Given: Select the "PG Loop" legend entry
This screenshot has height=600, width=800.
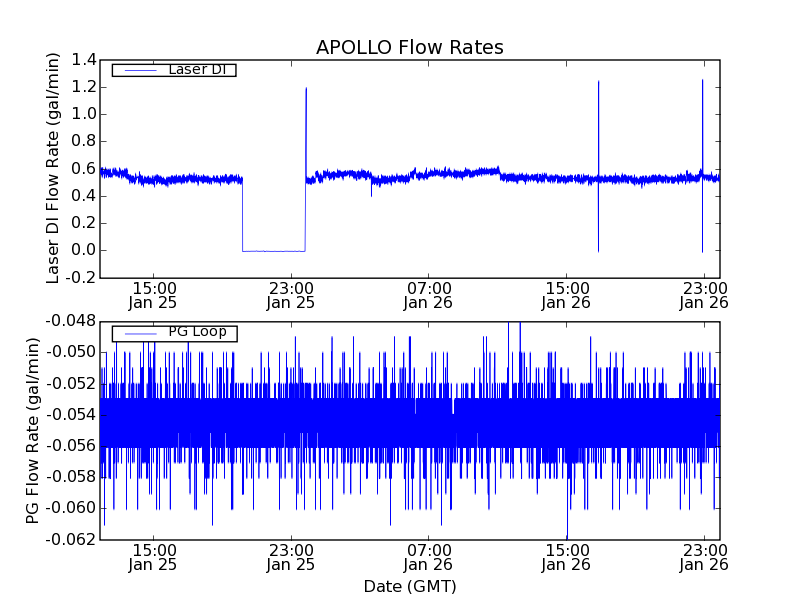Looking at the screenshot, I should [174, 333].
